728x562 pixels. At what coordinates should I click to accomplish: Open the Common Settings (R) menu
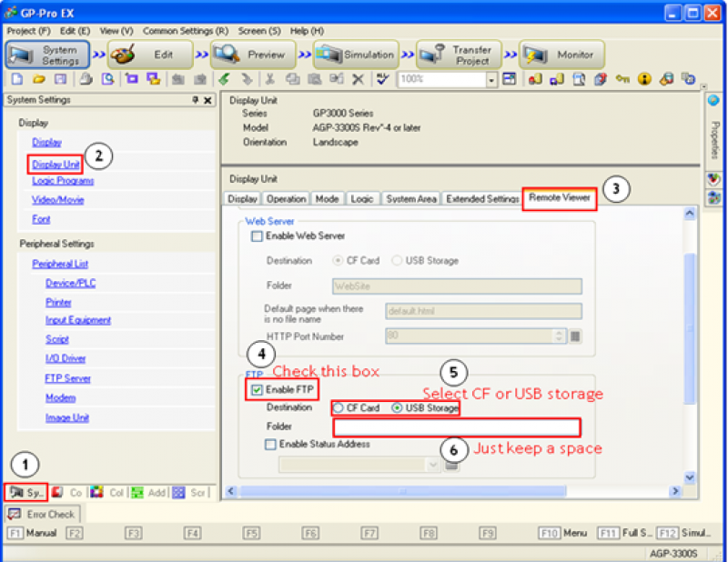(x=186, y=31)
